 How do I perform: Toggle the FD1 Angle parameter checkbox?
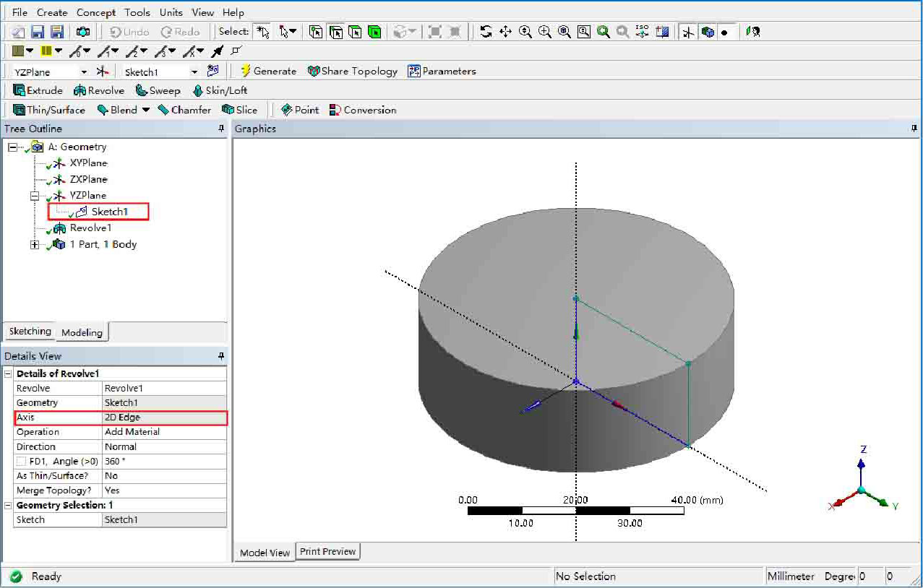[22, 462]
